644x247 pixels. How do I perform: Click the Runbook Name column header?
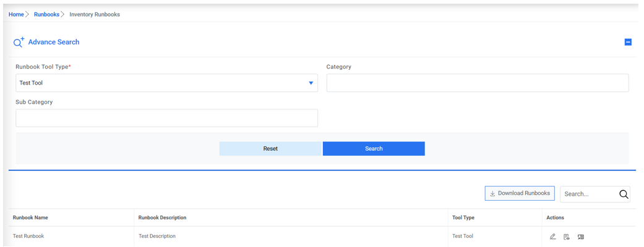[x=30, y=217]
